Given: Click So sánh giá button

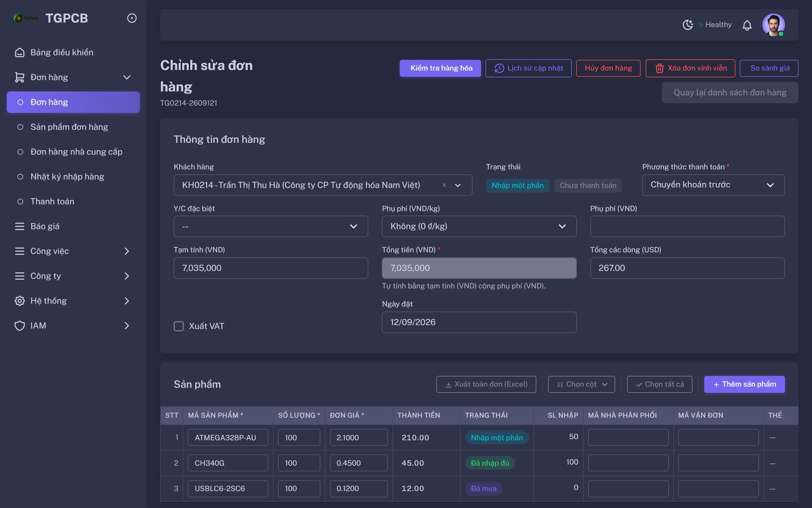Looking at the screenshot, I should pyautogui.click(x=769, y=68).
